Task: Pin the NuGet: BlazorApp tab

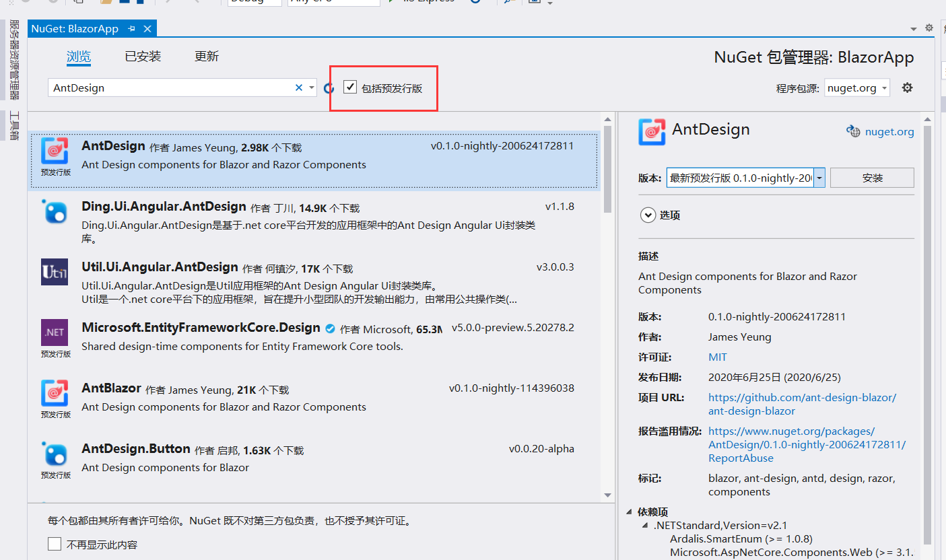Action: 132,29
